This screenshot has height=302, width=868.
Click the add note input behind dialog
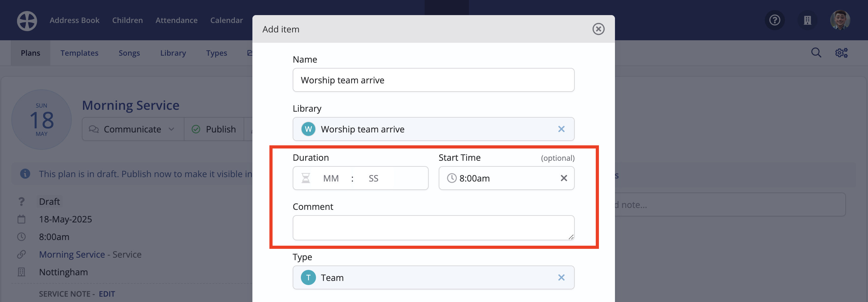pyautogui.click(x=730, y=204)
